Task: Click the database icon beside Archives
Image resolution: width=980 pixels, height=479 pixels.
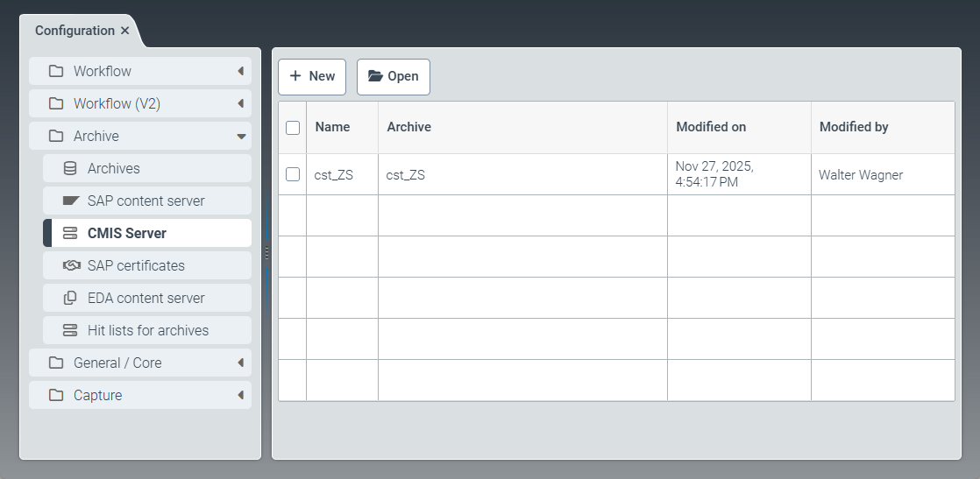Action: coord(70,168)
